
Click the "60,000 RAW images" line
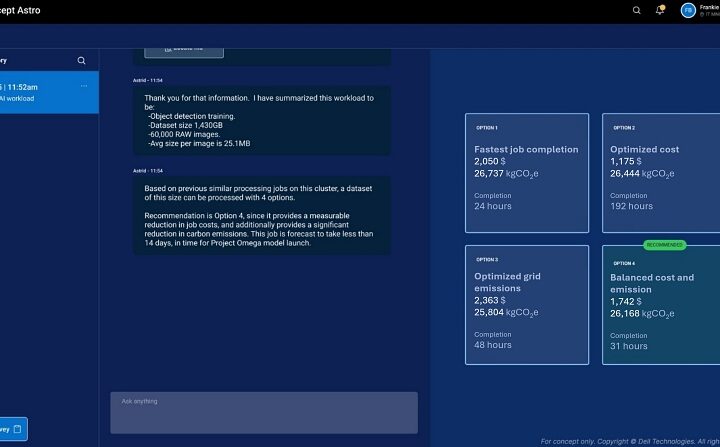pyautogui.click(x=184, y=134)
